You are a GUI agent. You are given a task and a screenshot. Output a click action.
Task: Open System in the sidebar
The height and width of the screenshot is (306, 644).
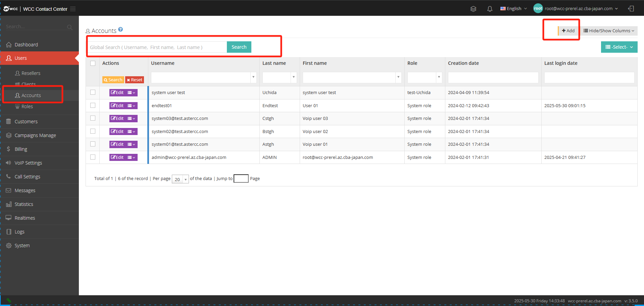pos(39,246)
